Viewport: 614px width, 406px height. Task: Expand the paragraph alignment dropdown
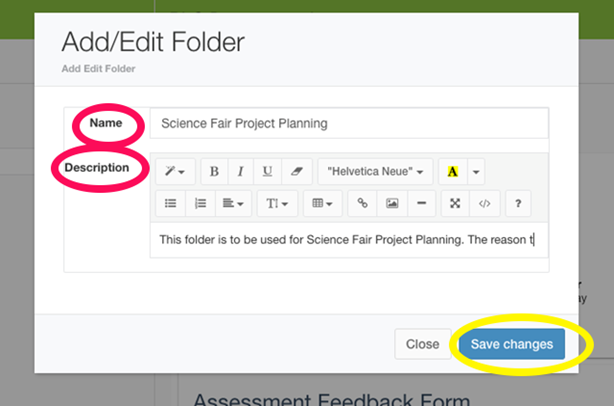(x=233, y=203)
